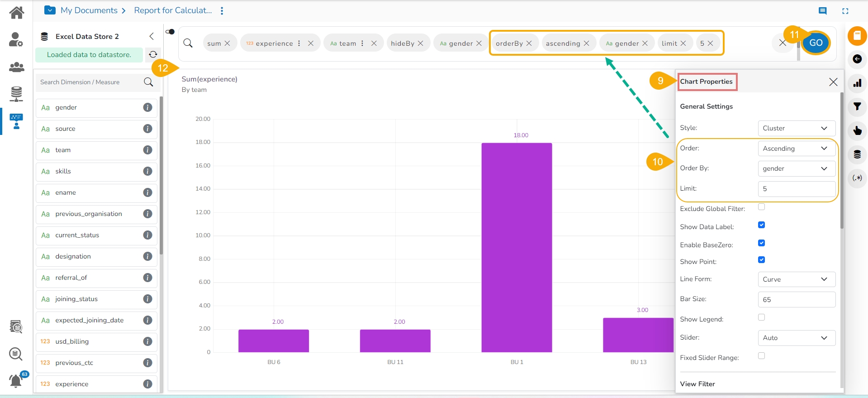868x398 pixels.
Task: Open the notifications bell icon
Action: tap(16, 381)
